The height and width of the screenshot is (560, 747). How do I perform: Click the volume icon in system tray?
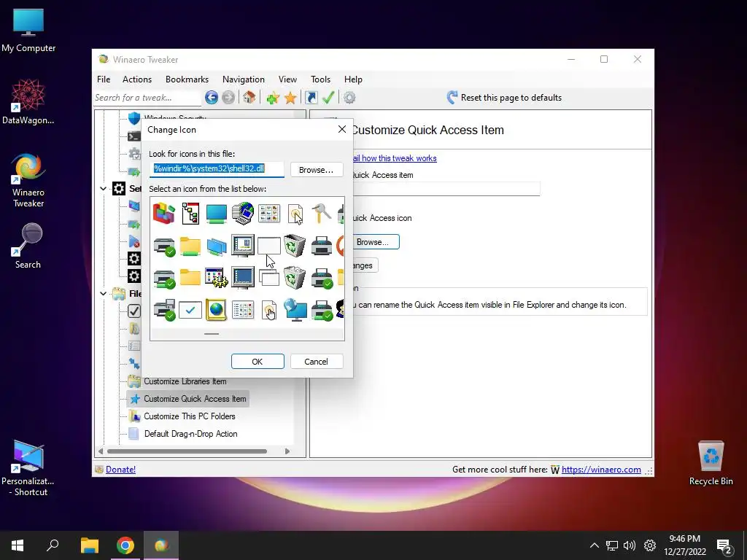tap(630, 545)
